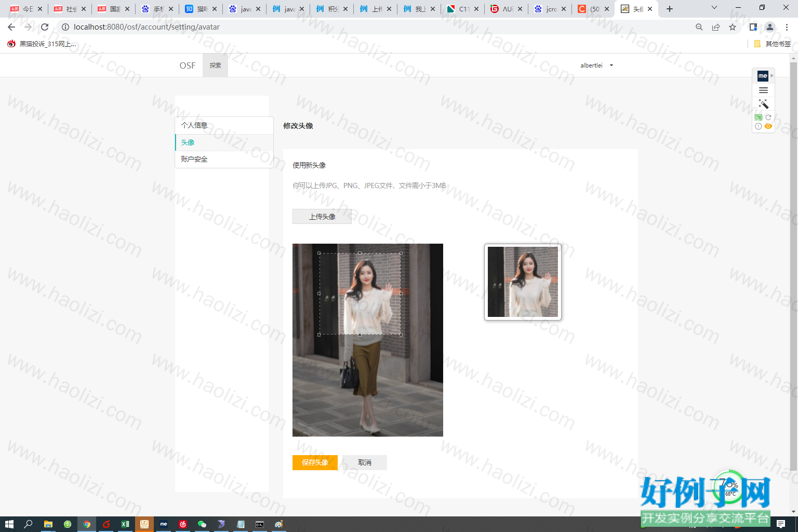Click the top-right crop handle
This screenshot has width=798, height=532.
tap(401, 253)
